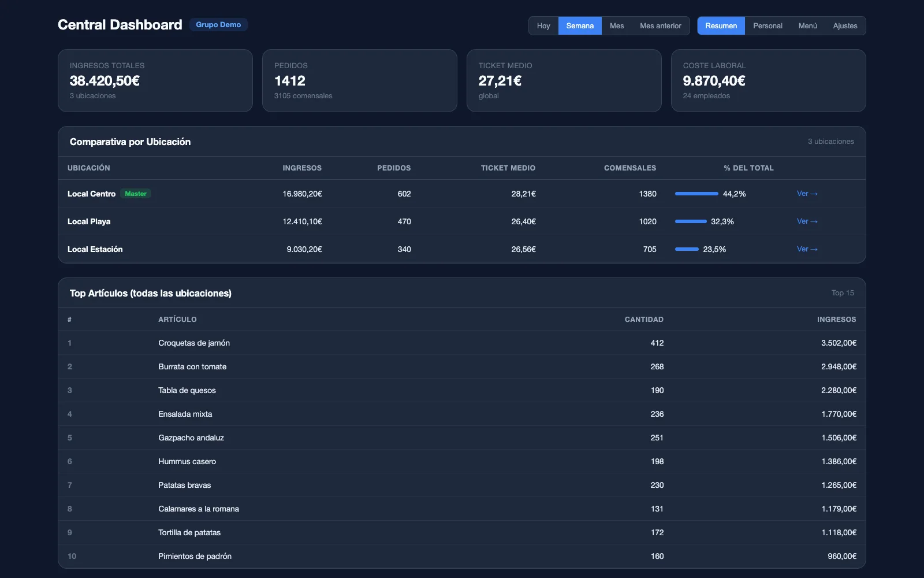
Task: Open the Ticket Medio card
Action: click(x=564, y=80)
